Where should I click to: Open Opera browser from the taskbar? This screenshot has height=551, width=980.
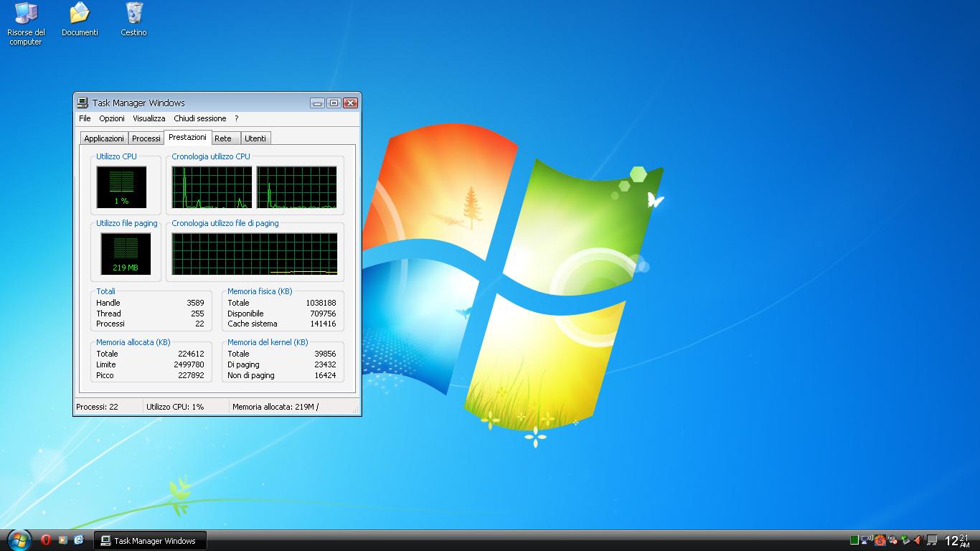[45, 540]
